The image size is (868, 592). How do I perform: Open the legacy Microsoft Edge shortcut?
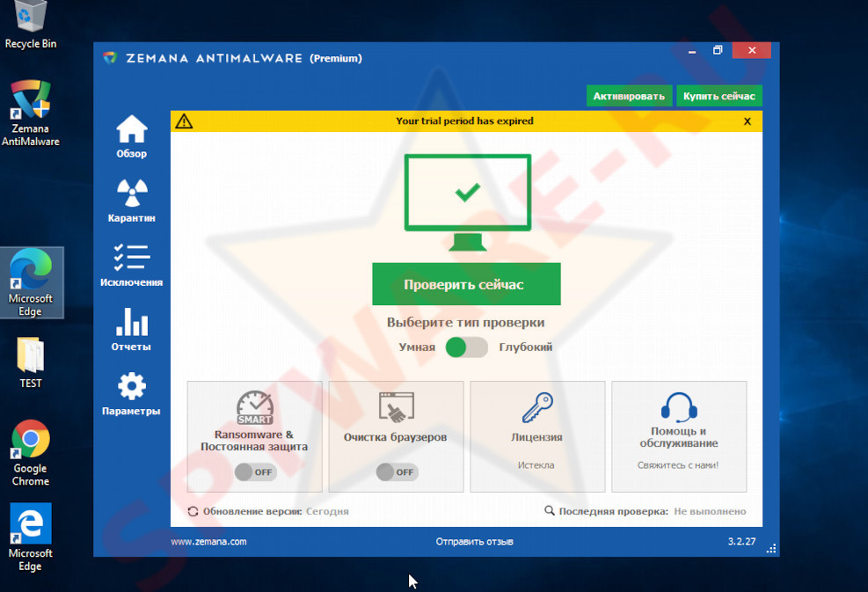click(x=31, y=537)
